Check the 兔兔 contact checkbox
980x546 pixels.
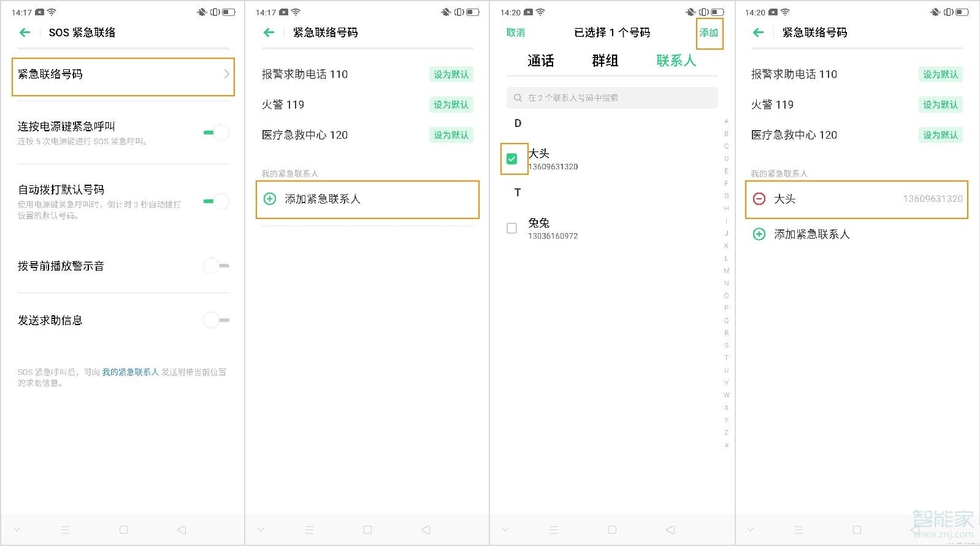[x=512, y=228]
